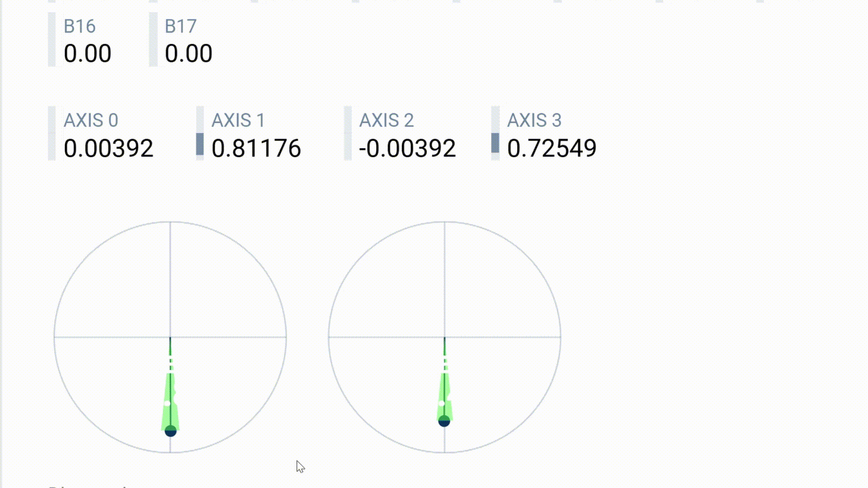The width and height of the screenshot is (868, 488).
Task: Click the AXIS 3 value 0.72549
Action: tap(552, 148)
